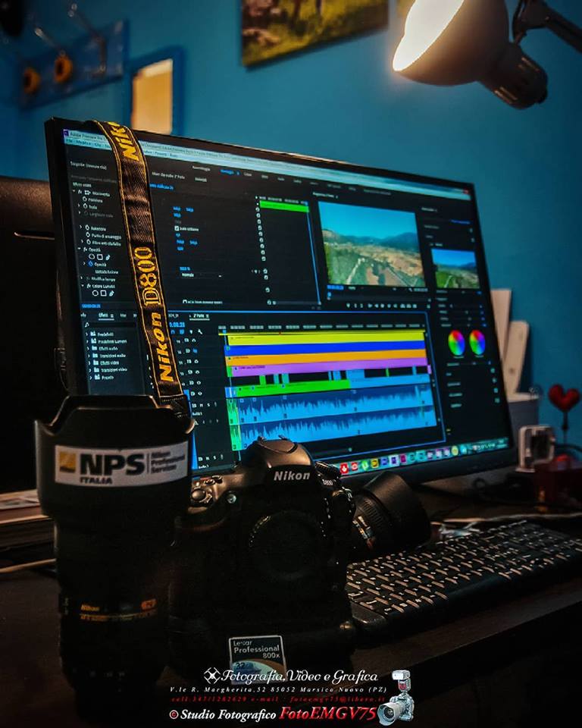Image resolution: width=582 pixels, height=728 pixels.
Task: Toggle animation stopwatch for Scala
Action: click(86, 206)
